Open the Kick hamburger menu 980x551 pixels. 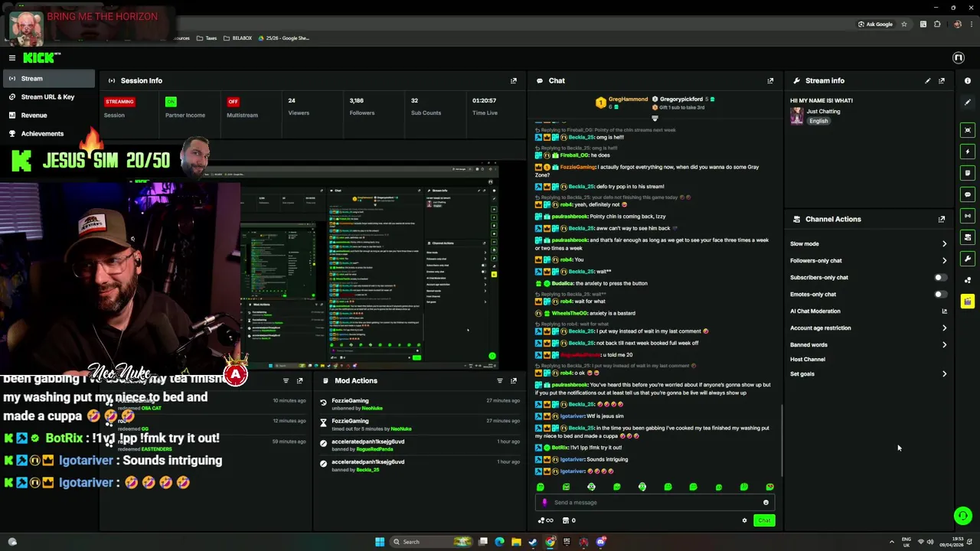[x=12, y=58]
